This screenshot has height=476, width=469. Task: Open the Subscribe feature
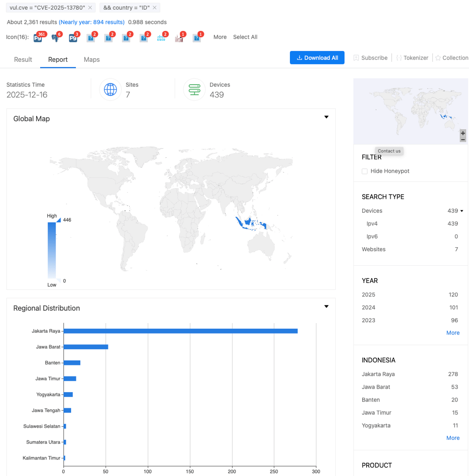(x=371, y=58)
